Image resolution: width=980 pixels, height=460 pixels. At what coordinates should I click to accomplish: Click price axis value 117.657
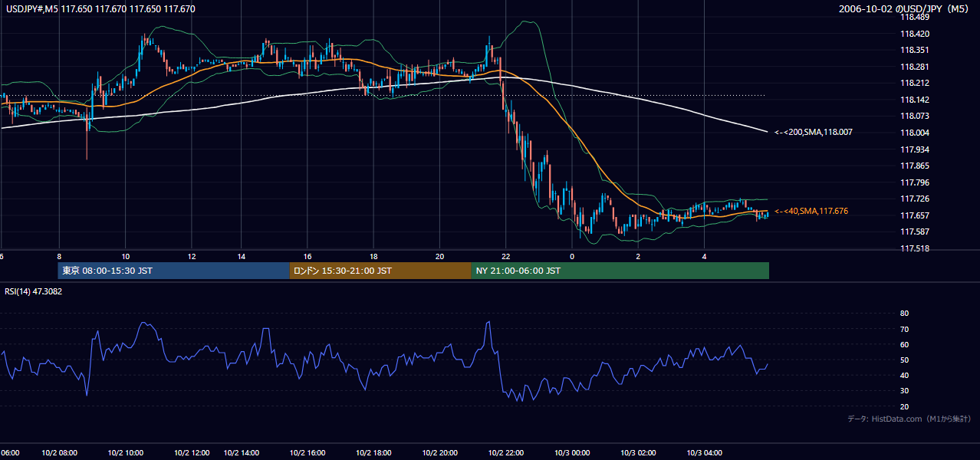point(914,215)
